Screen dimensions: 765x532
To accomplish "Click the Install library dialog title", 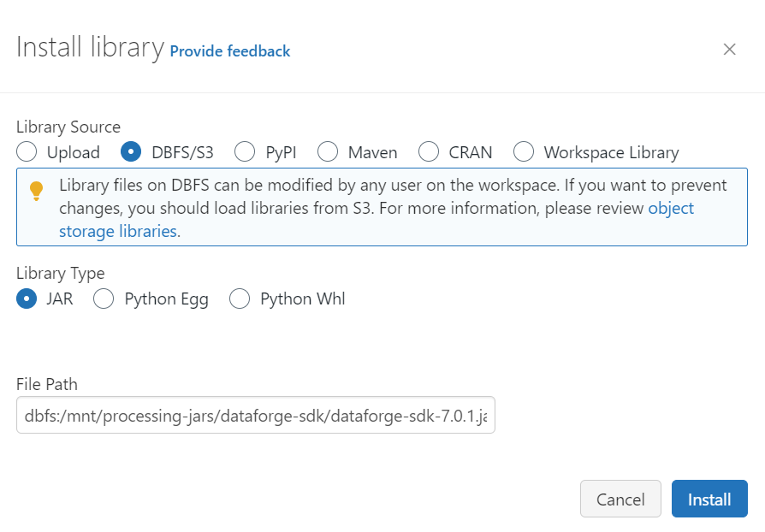I will (x=90, y=47).
